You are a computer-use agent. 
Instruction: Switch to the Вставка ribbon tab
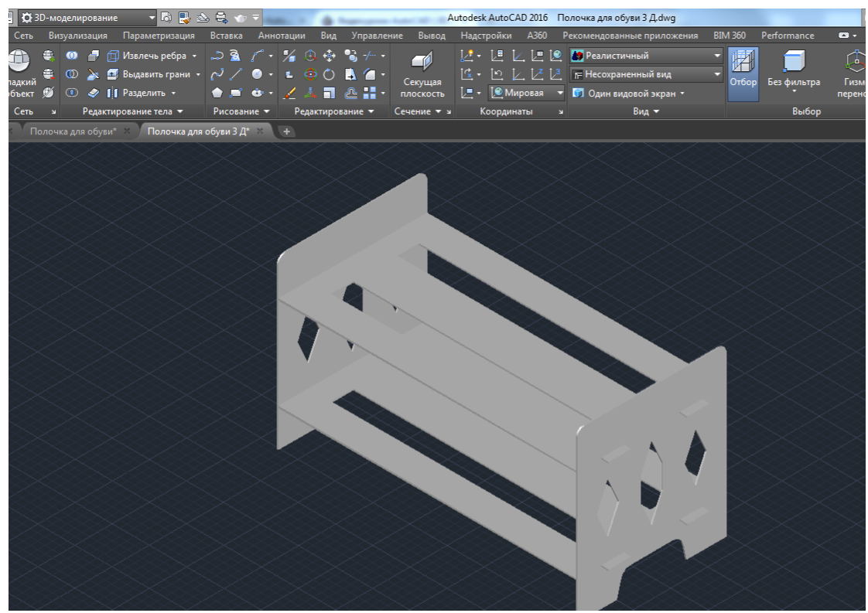click(227, 36)
